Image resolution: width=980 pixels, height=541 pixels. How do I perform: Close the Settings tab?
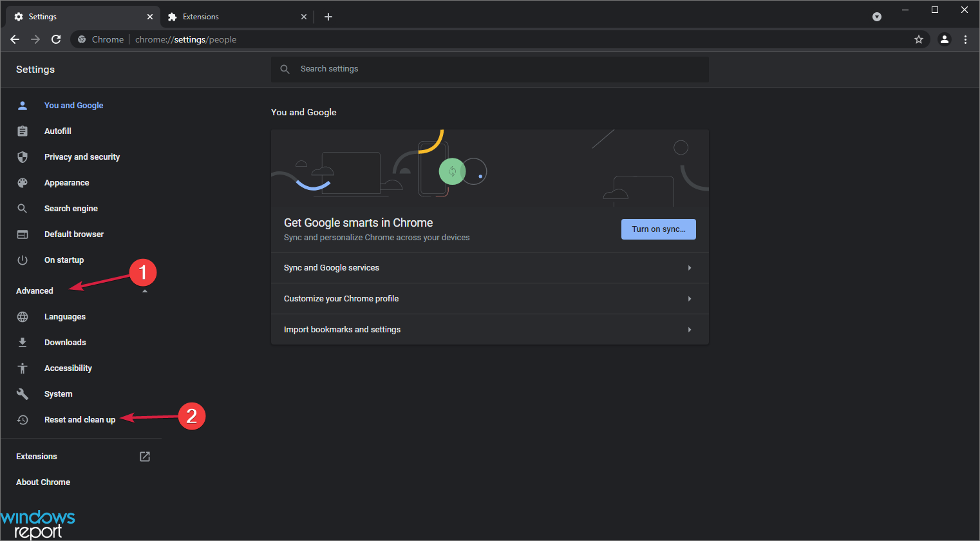click(x=150, y=17)
